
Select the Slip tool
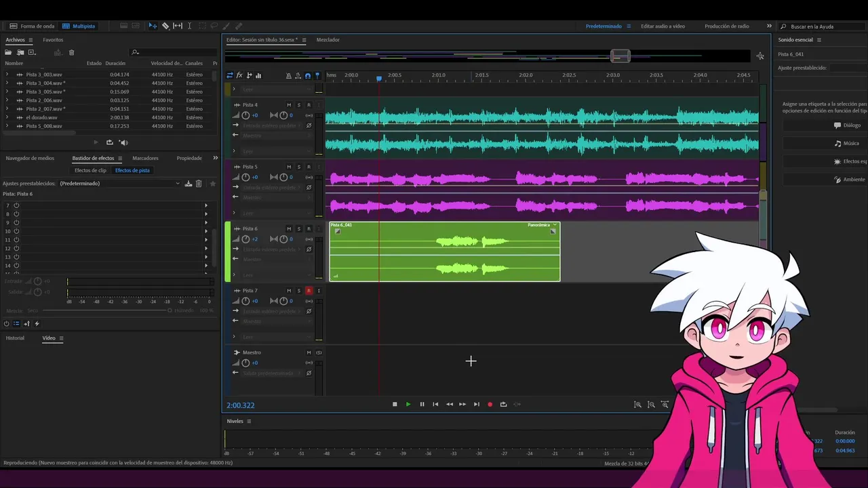[178, 26]
